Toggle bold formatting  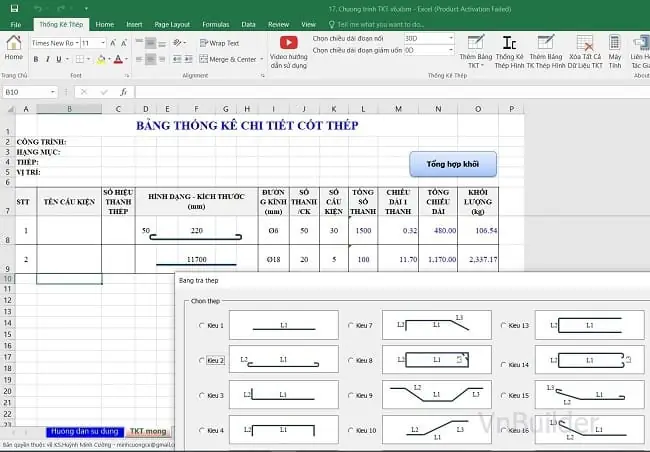tap(36, 59)
